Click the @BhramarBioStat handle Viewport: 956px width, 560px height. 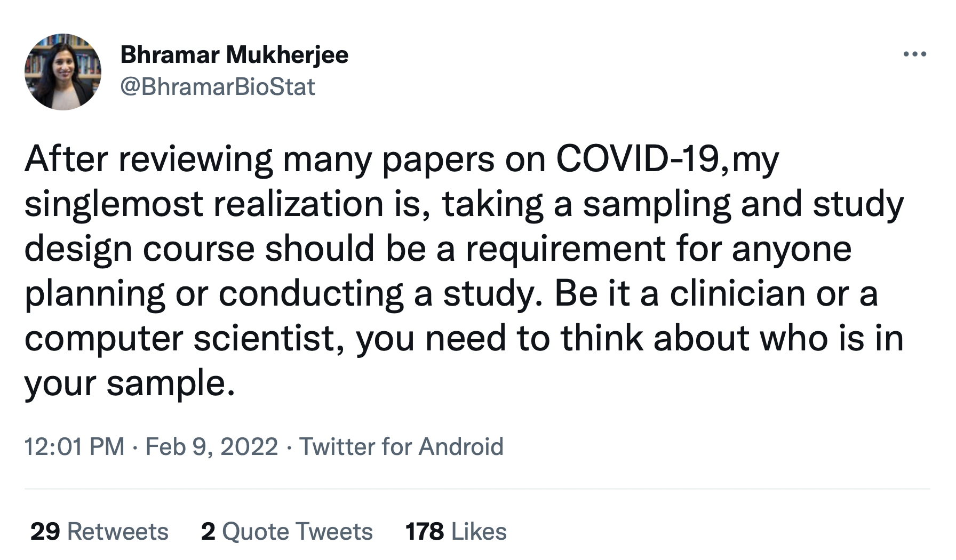(x=218, y=86)
